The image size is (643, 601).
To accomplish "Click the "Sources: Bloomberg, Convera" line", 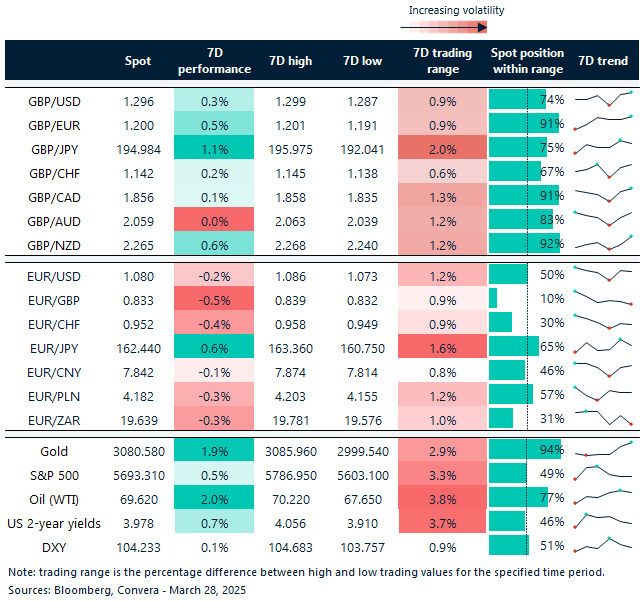I will (127, 590).
